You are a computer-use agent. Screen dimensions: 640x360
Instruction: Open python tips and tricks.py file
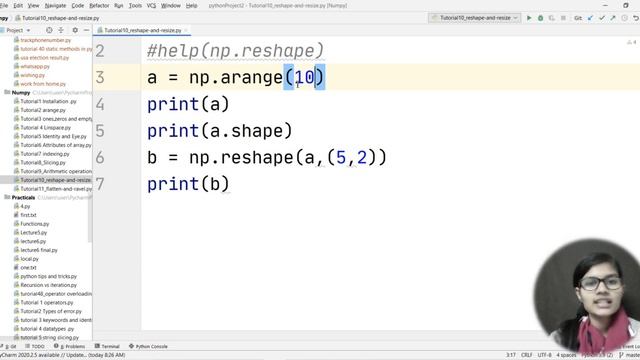click(x=49, y=276)
